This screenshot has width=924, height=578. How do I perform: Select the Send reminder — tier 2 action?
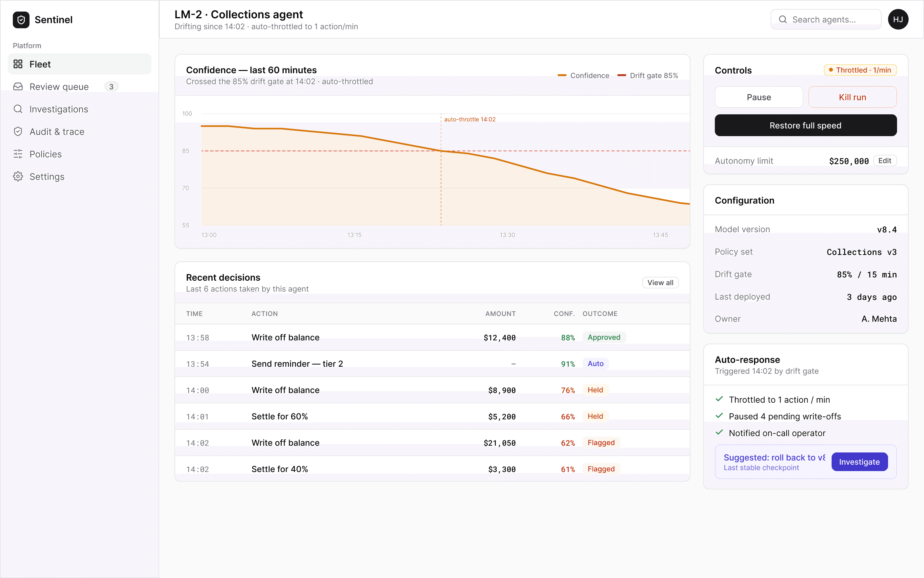pyautogui.click(x=297, y=364)
